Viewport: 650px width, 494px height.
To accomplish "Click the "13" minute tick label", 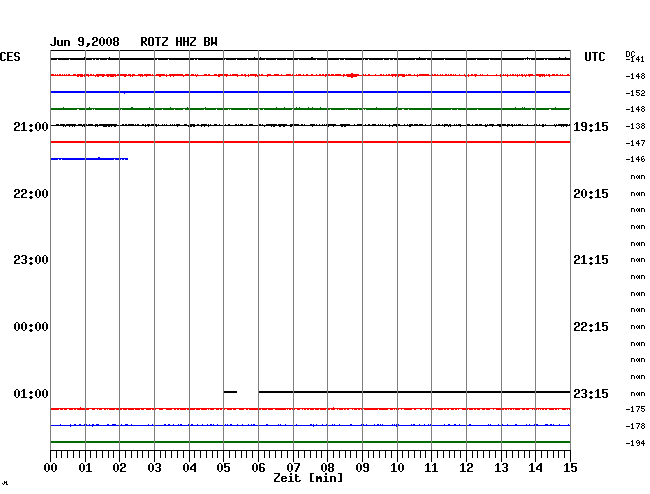I will [x=501, y=468].
